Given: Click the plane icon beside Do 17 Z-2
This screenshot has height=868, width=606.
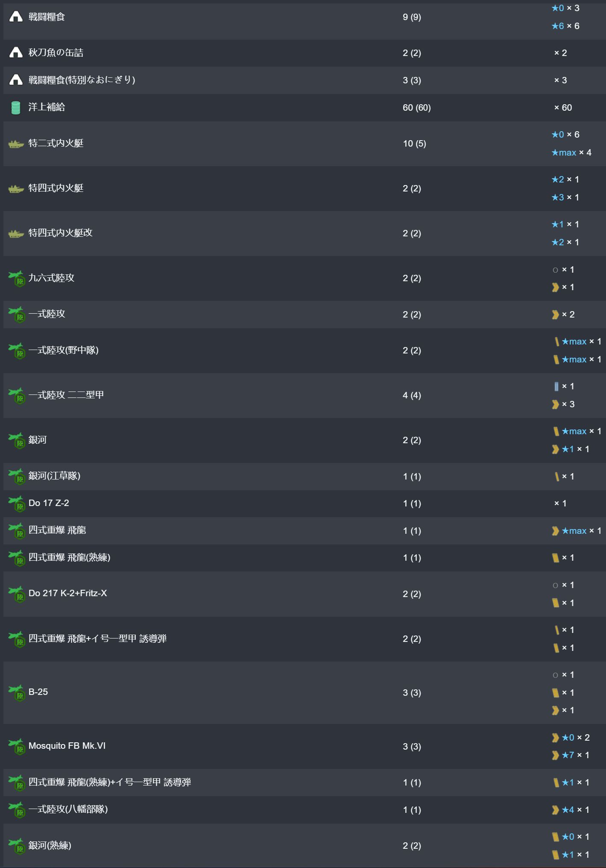Looking at the screenshot, I should pos(17,503).
